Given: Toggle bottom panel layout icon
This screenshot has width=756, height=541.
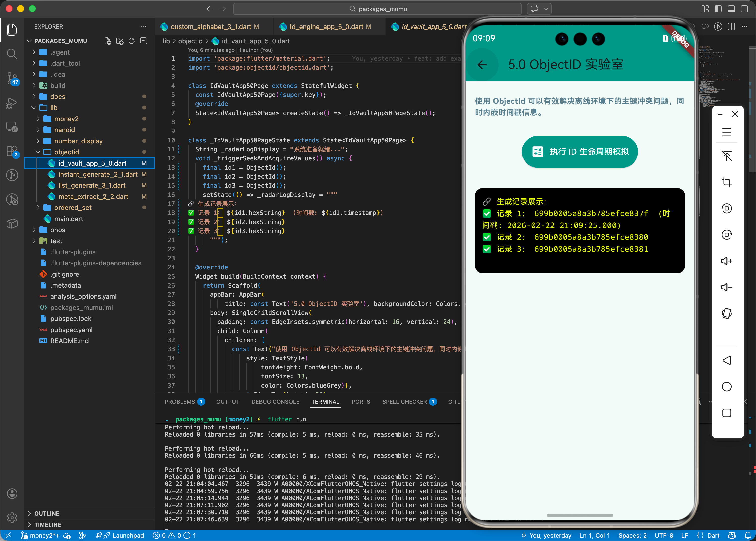Looking at the screenshot, I should [731, 9].
